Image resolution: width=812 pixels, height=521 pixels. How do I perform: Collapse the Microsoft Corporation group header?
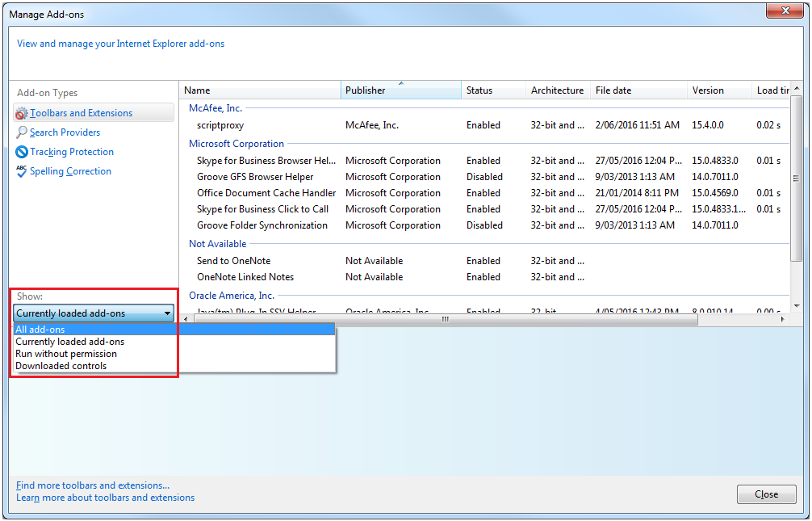(236, 144)
